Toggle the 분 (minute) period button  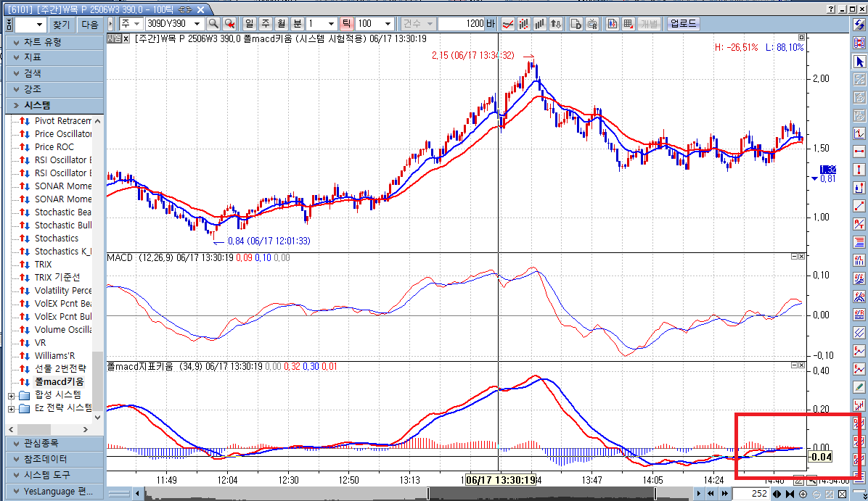pyautogui.click(x=297, y=24)
